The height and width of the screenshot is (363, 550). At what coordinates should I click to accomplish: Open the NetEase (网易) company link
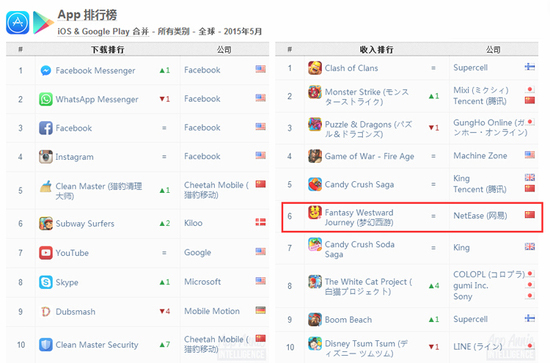point(480,215)
